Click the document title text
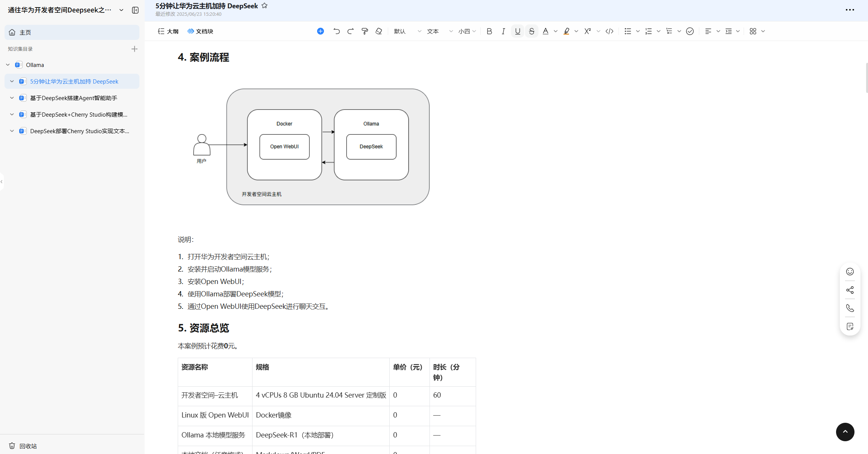 (x=207, y=6)
